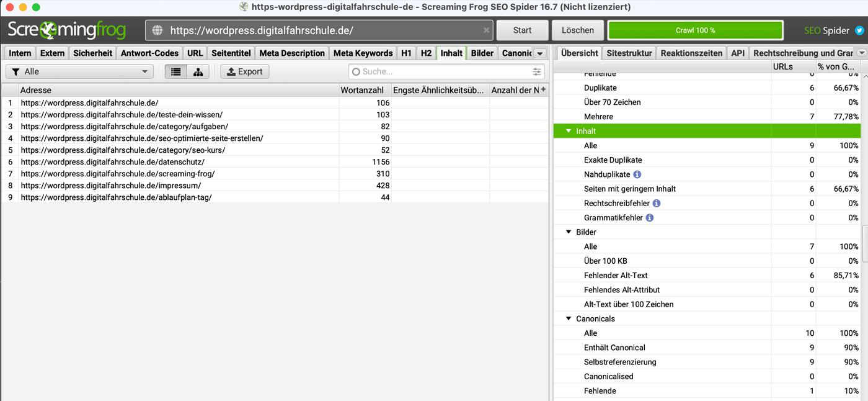Image resolution: width=868 pixels, height=401 pixels.
Task: Sort by Engste Ähnlichkeitsübereinstimmung column header
Action: click(440, 90)
